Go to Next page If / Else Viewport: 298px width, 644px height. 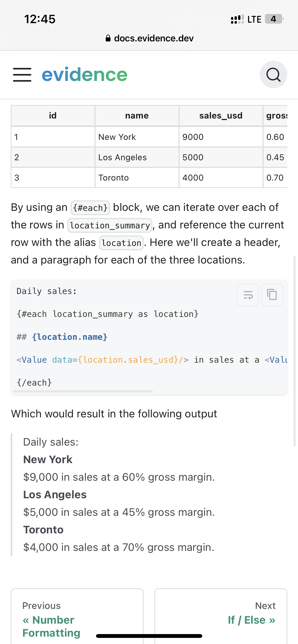(x=251, y=620)
